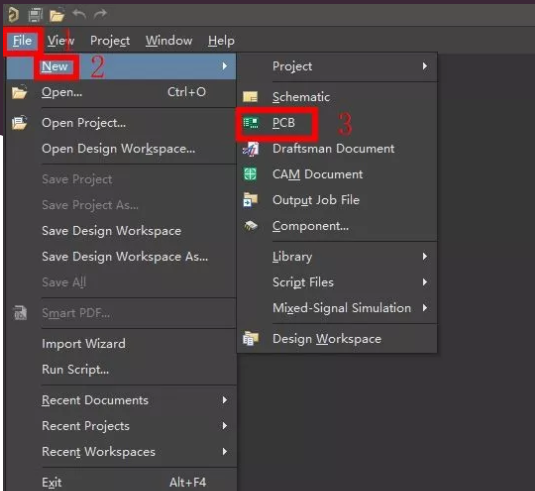
Task: Expand the Recent Documents submenu arrow
Action: click(x=225, y=400)
